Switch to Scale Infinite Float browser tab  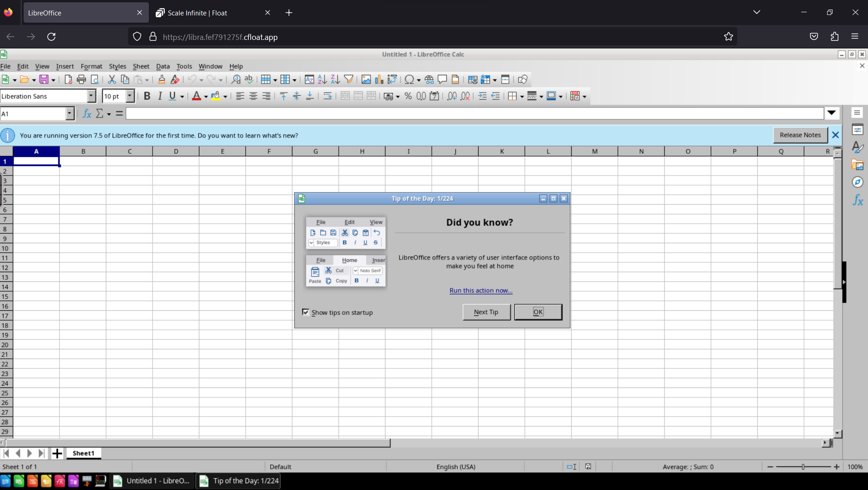point(213,13)
